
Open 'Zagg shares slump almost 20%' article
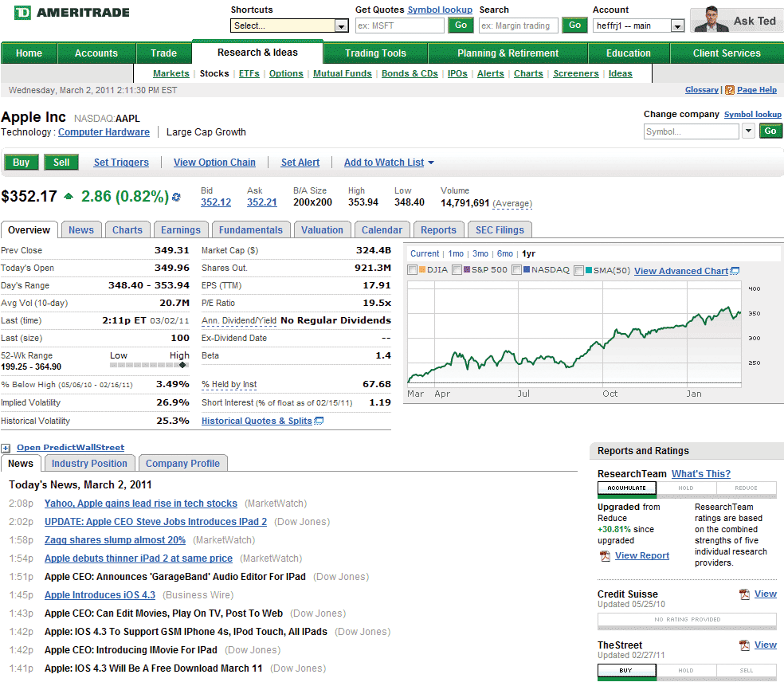tap(115, 540)
